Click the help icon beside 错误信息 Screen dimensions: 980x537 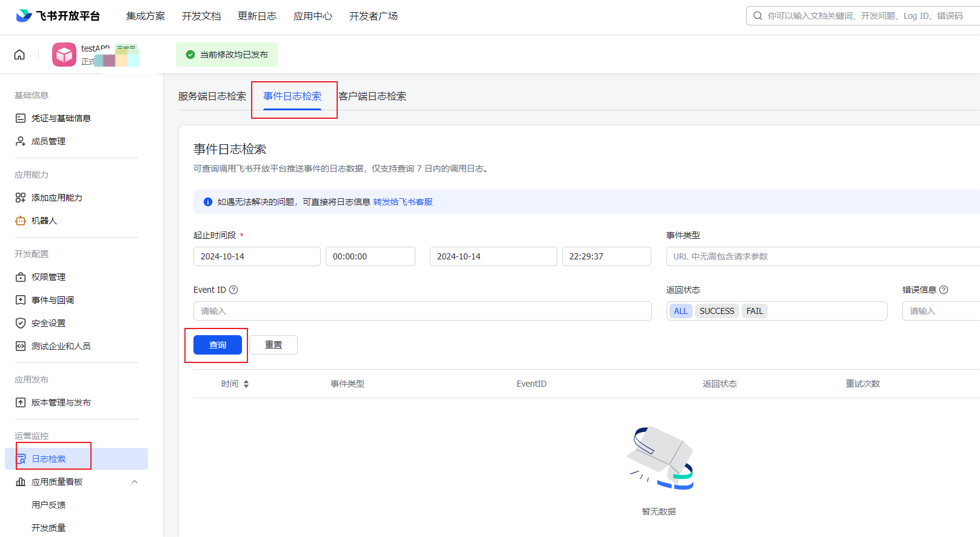944,290
